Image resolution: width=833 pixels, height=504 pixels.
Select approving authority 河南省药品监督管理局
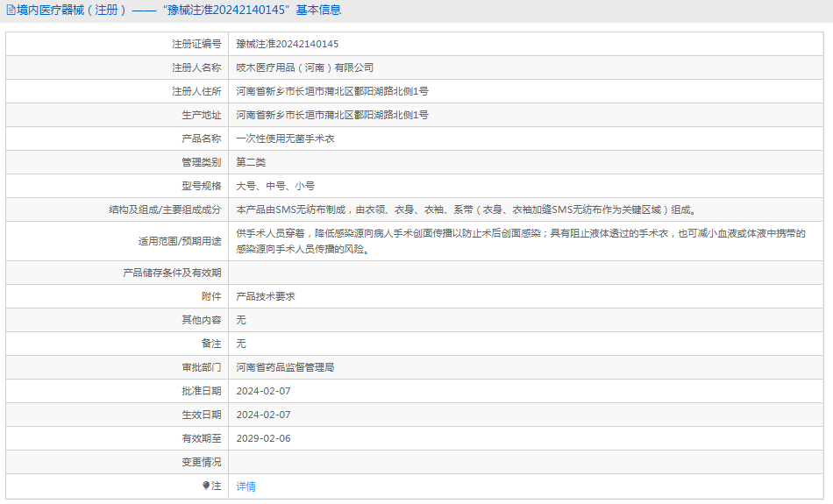[x=285, y=367]
